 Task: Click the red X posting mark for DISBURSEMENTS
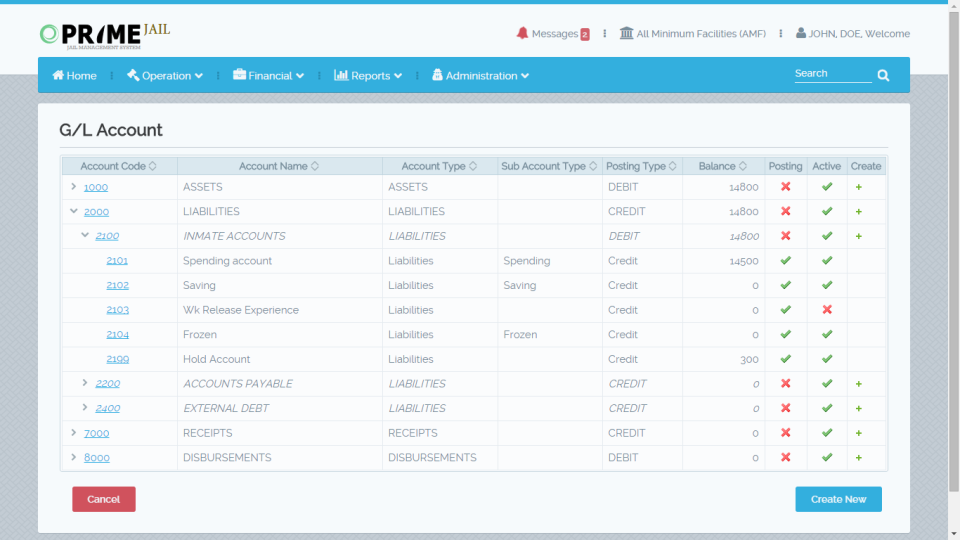click(786, 457)
